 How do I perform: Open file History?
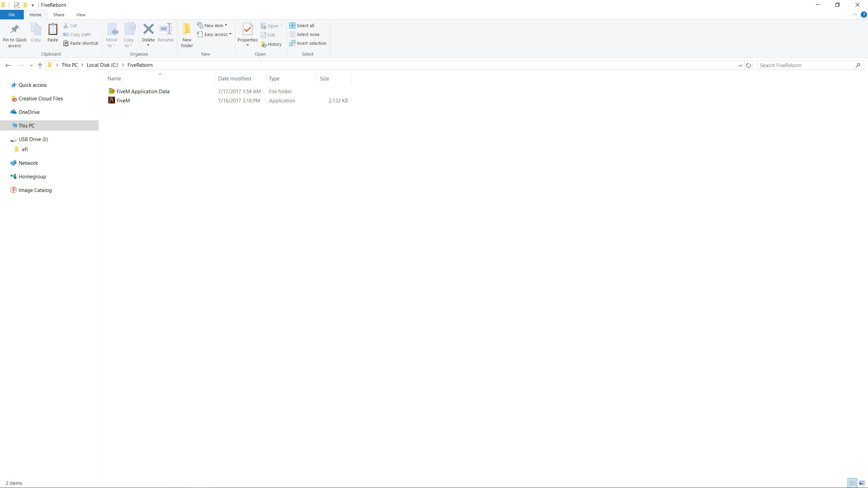click(x=271, y=44)
